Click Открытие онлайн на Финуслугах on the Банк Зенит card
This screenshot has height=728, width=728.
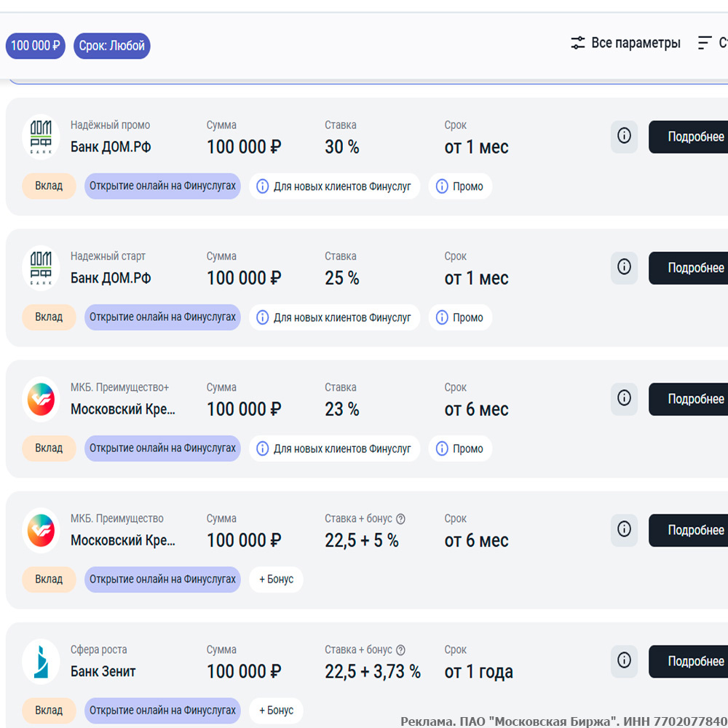tap(162, 711)
